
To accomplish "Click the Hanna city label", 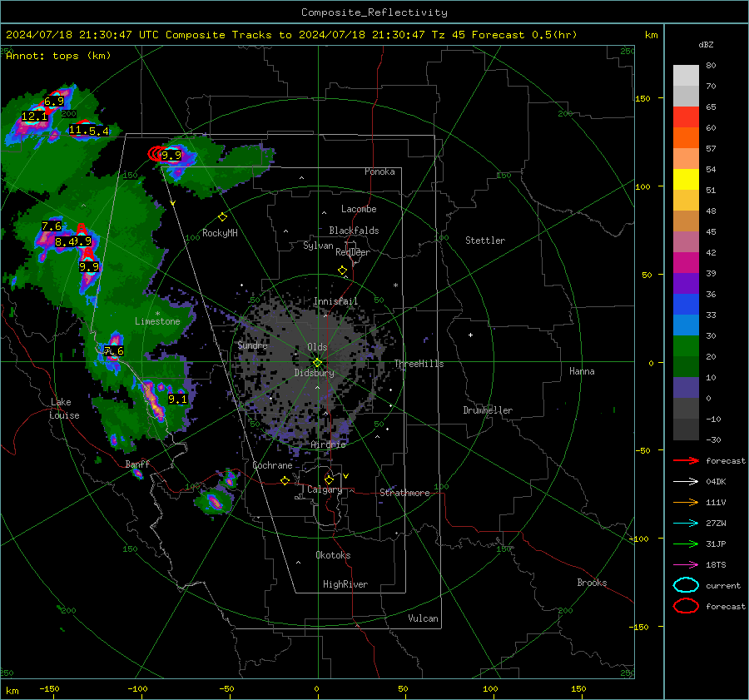I will coord(582,371).
